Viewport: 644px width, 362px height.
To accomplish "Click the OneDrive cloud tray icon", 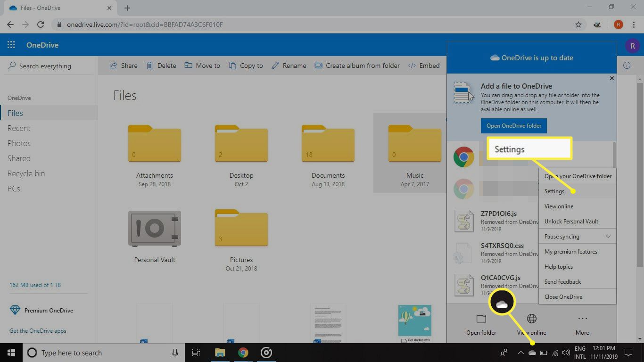I will click(532, 353).
